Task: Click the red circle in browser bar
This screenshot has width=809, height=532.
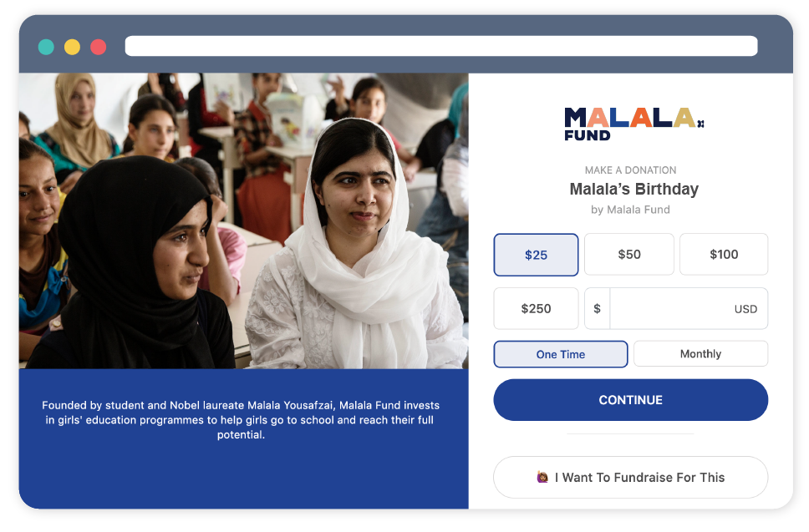Action: click(x=99, y=47)
